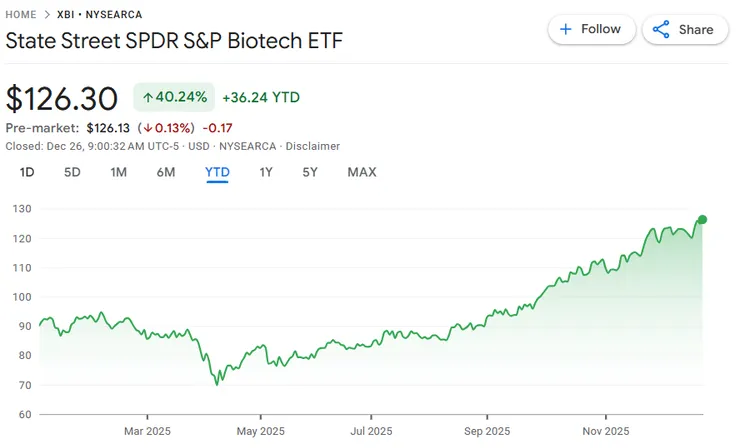Screen dimensions: 740x448
Task: Click the chart line's April 2025 low point
Action: point(217,383)
